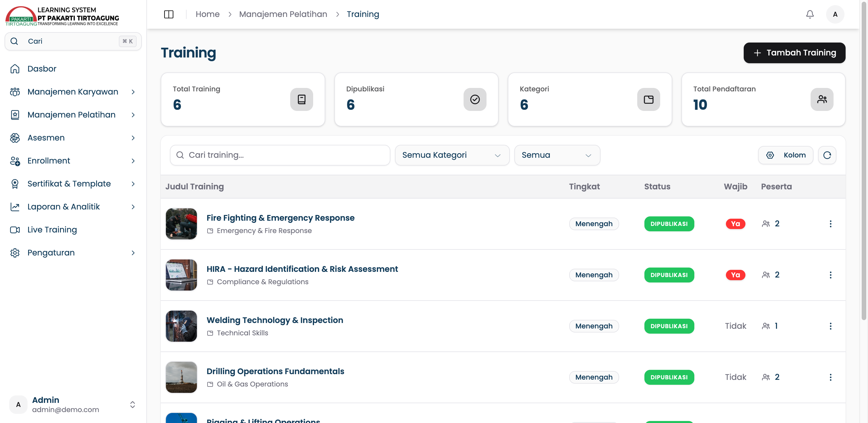Click the Manajemen Pelatihan star-book icon
This screenshot has width=868, height=423.
pos(15,115)
